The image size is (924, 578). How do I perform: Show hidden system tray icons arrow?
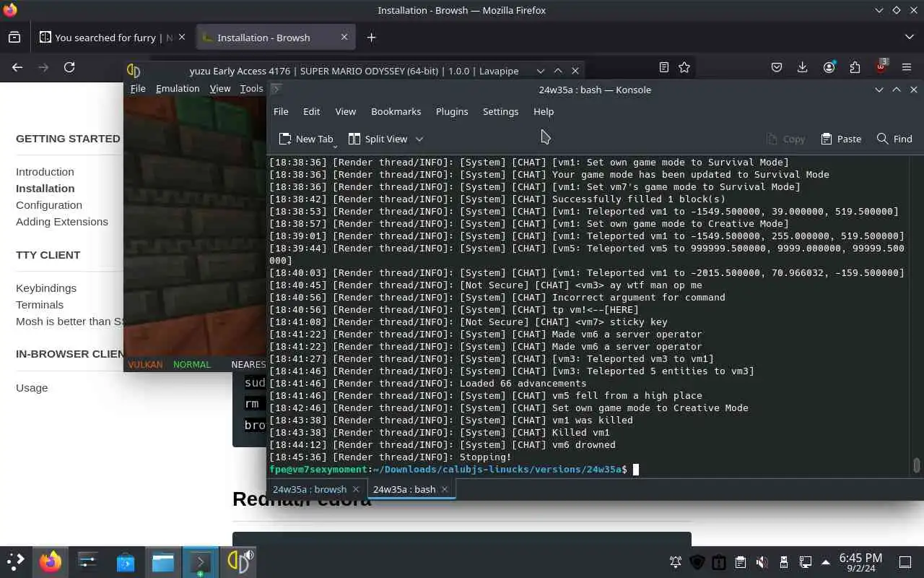826,562
